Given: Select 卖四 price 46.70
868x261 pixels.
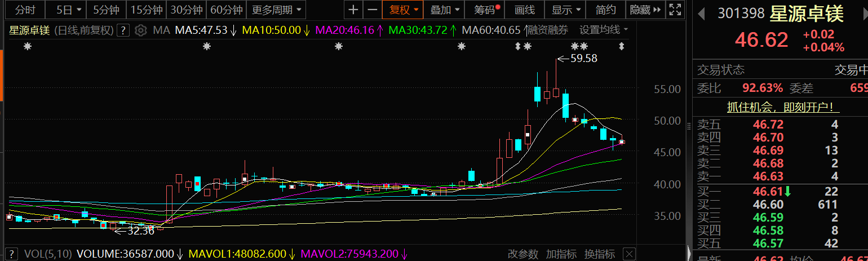Looking at the screenshot, I should [768, 137].
